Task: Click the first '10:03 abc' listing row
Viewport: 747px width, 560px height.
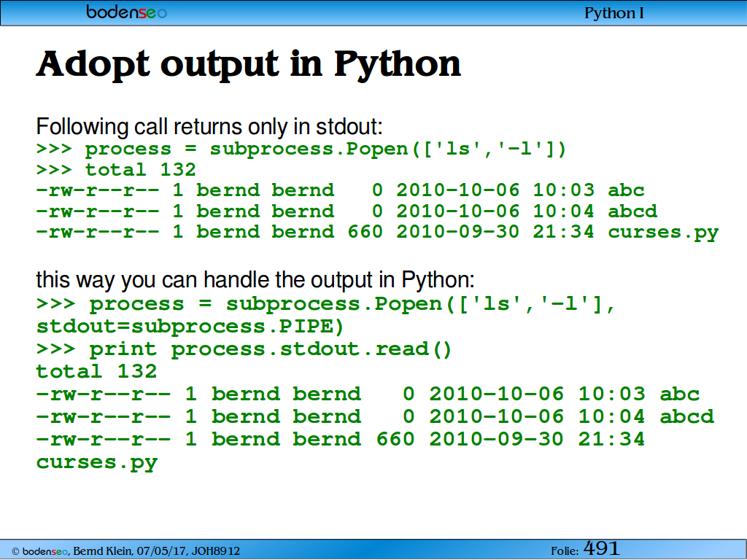Action: 340,190
